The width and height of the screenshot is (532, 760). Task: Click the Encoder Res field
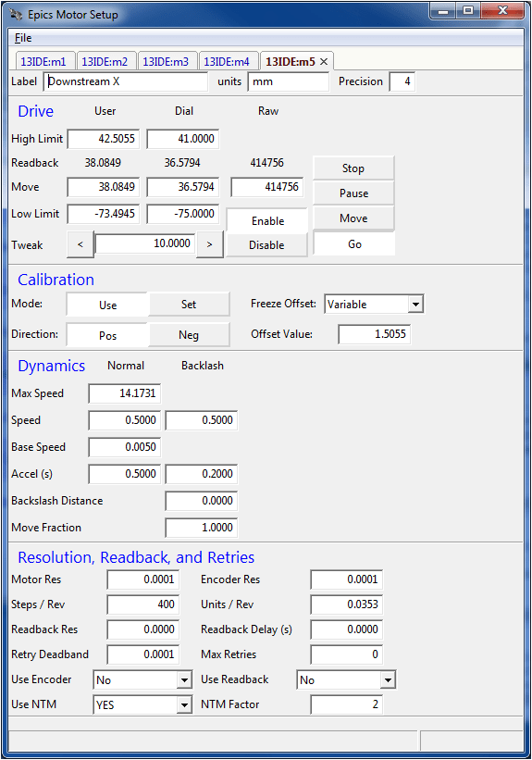point(347,579)
